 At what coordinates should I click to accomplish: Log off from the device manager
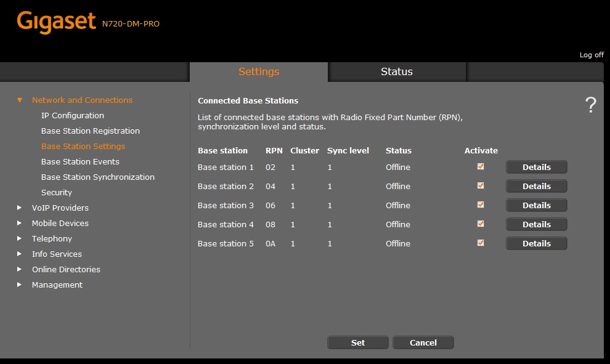[592, 55]
